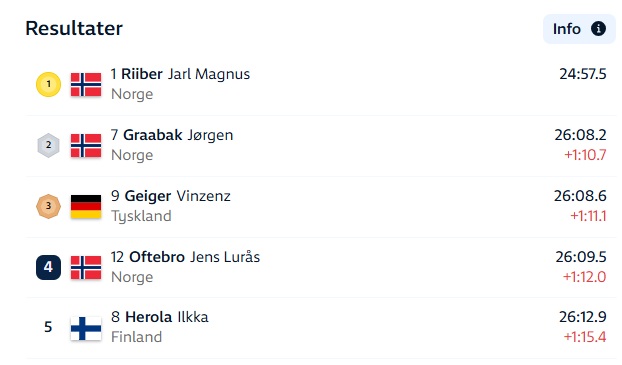Click the bronze medal third place icon
Screen dimensions: 622x365
click(x=48, y=206)
